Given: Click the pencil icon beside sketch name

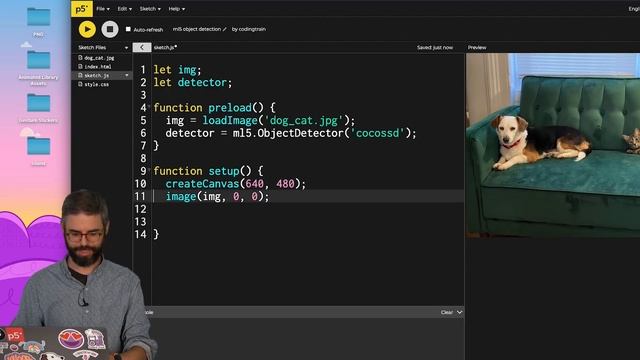Looking at the screenshot, I should 224,29.
